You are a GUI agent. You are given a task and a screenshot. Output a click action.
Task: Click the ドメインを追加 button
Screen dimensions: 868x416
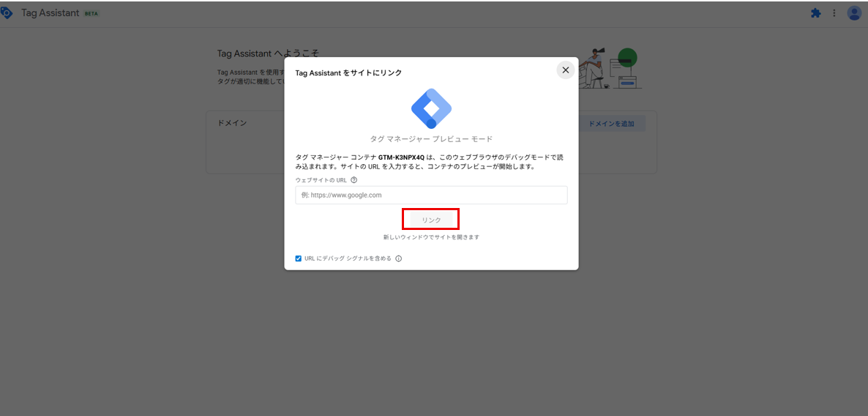pyautogui.click(x=611, y=124)
